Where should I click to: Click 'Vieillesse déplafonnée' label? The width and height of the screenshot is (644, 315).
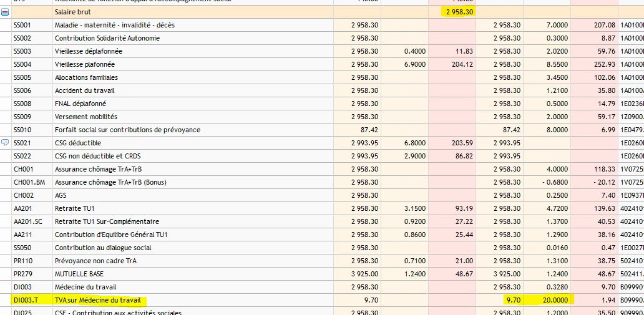point(89,51)
